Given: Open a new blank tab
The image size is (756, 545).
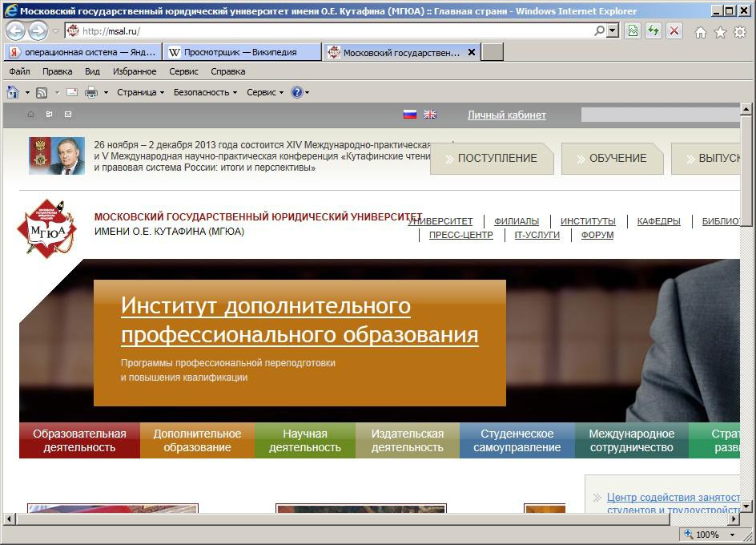Looking at the screenshot, I should click(x=493, y=52).
